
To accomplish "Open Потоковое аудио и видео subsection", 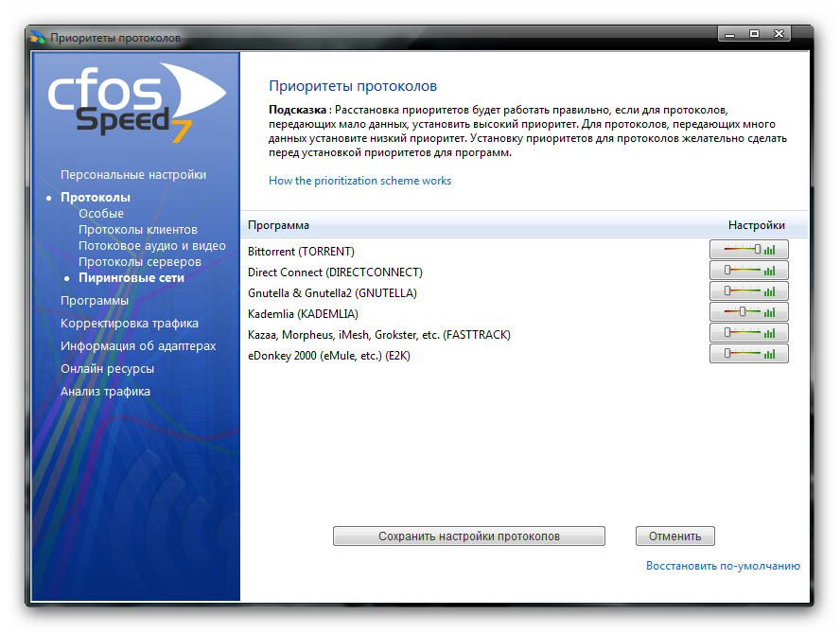I will point(152,246).
